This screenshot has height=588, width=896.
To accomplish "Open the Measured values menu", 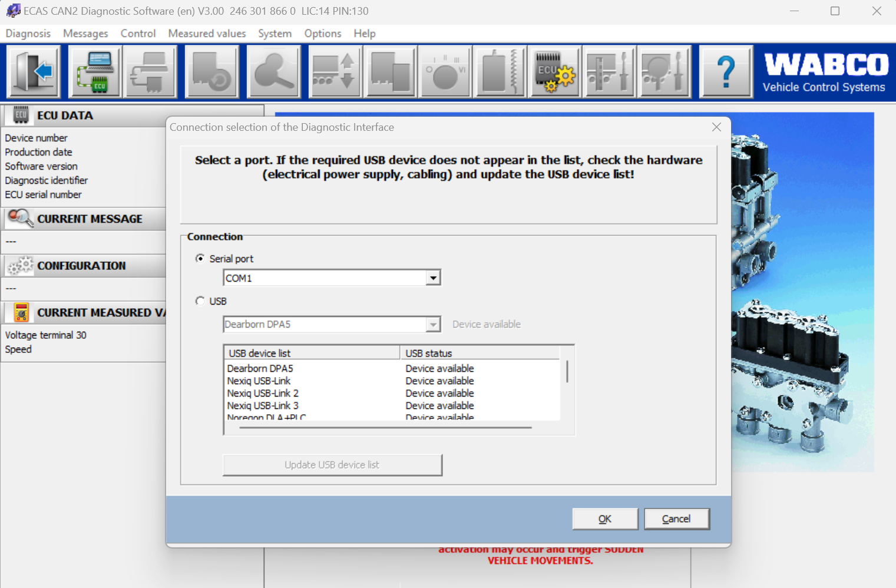I will click(x=207, y=34).
